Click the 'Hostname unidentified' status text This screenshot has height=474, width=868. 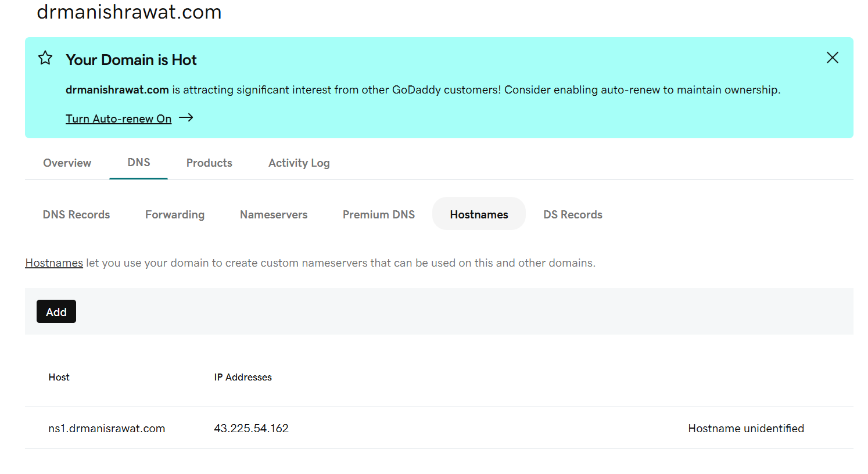point(746,428)
